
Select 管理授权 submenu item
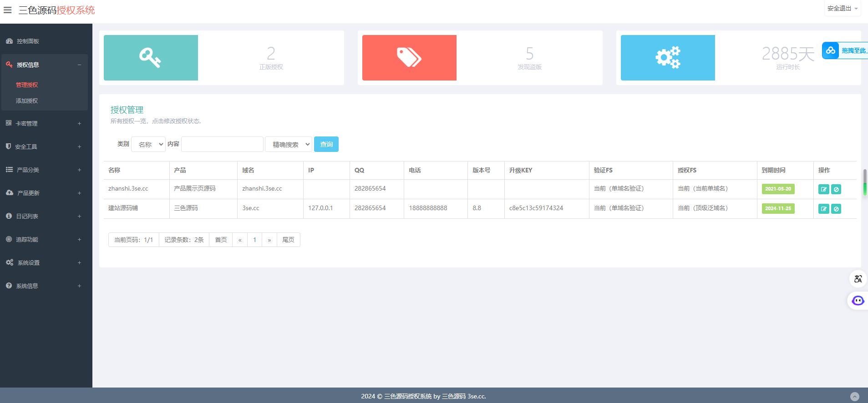coord(27,85)
